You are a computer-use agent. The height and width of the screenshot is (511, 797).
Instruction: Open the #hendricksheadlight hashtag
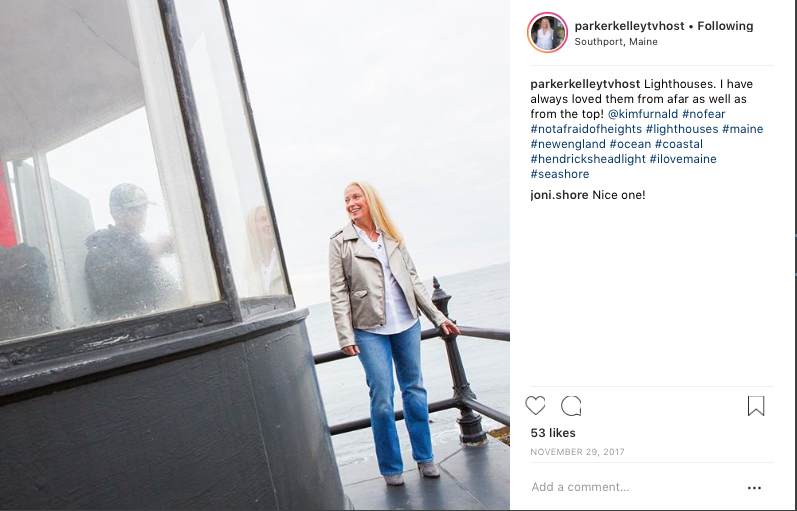588,159
